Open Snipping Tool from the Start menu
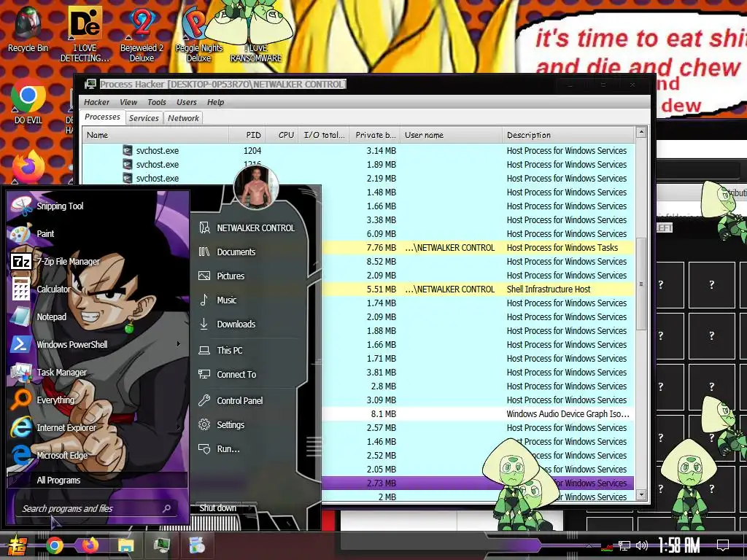The height and width of the screenshot is (560, 747). pyautogui.click(x=98, y=206)
